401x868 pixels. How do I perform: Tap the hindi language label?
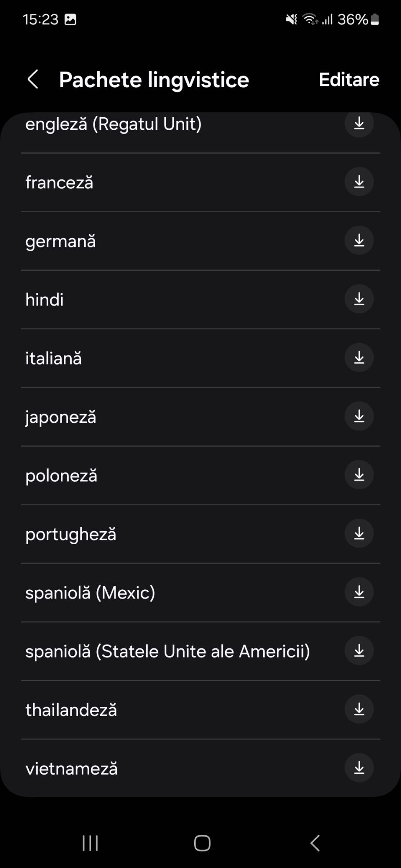(44, 299)
